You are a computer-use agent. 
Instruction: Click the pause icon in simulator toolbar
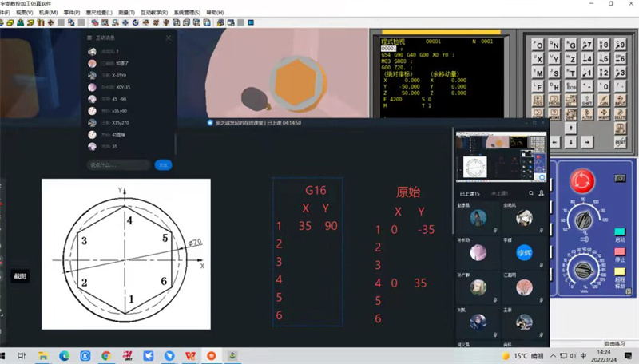pyautogui.click(x=251, y=22)
